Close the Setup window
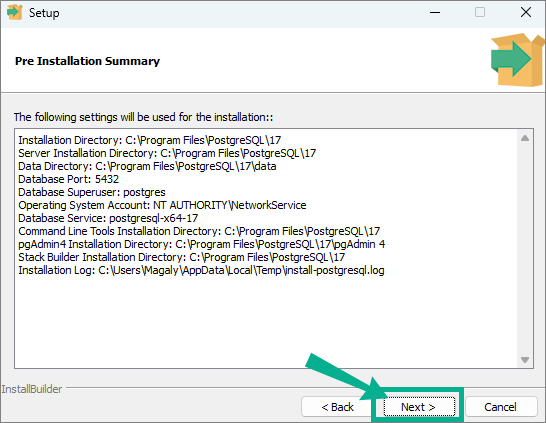The width and height of the screenshot is (546, 423). 525,13
